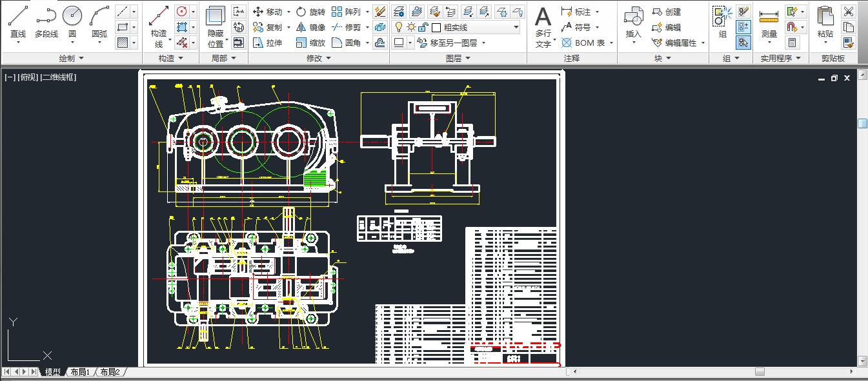Choose the 镜像 mirror tool
868x381 pixels.
[x=310, y=28]
